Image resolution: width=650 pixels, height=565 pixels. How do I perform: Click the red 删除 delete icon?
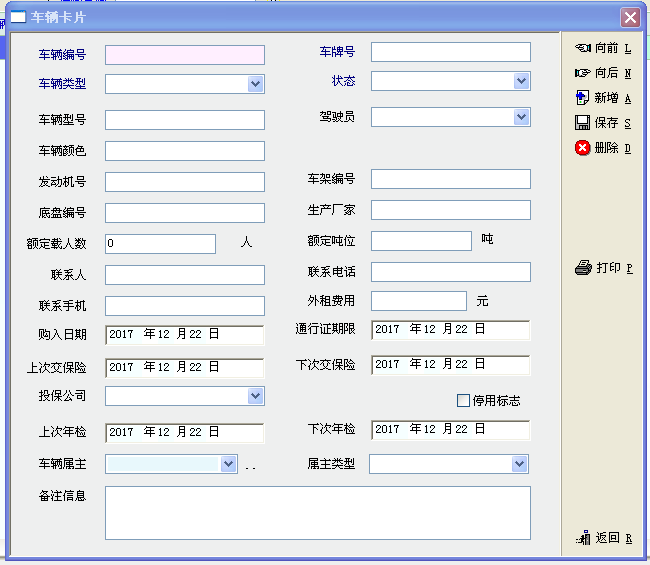click(x=582, y=148)
